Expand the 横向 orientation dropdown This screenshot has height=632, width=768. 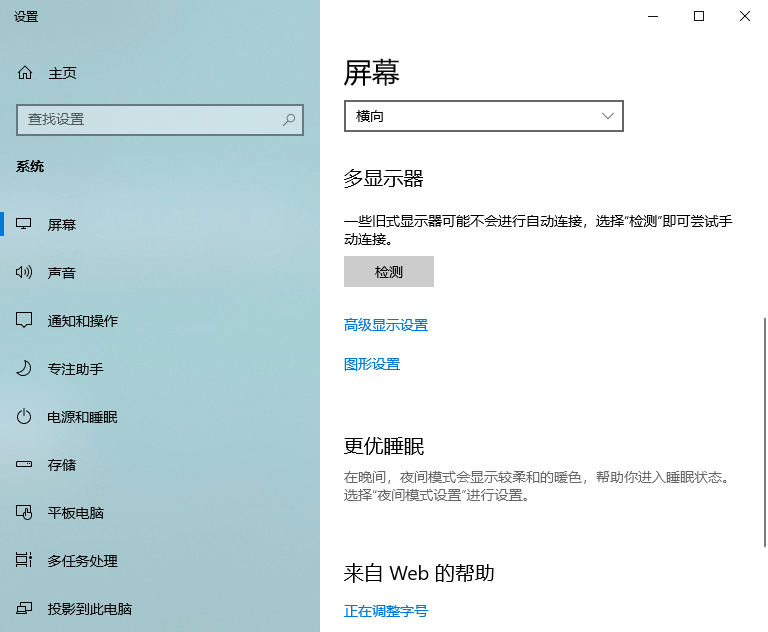pyautogui.click(x=483, y=116)
